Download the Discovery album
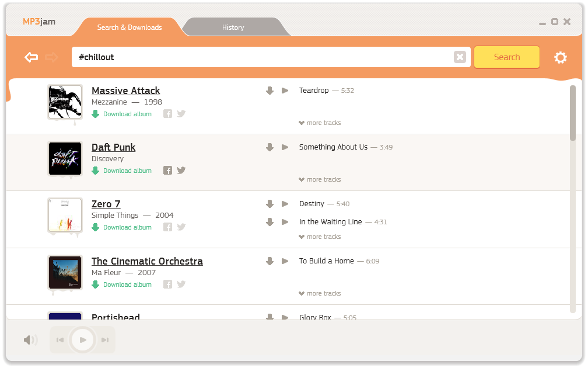 [x=122, y=171]
